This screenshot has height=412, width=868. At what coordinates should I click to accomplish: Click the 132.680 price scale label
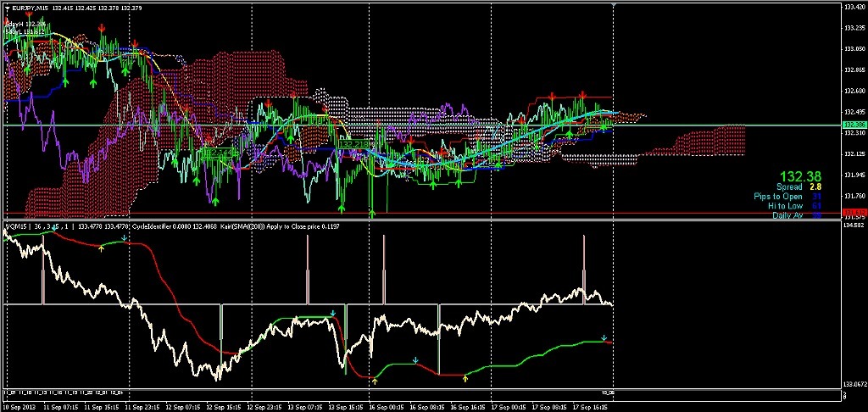[x=854, y=91]
